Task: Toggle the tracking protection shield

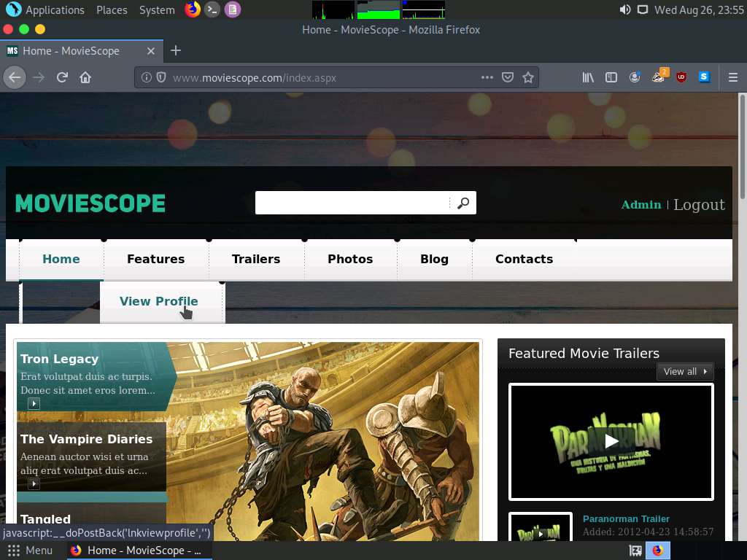Action: click(161, 77)
